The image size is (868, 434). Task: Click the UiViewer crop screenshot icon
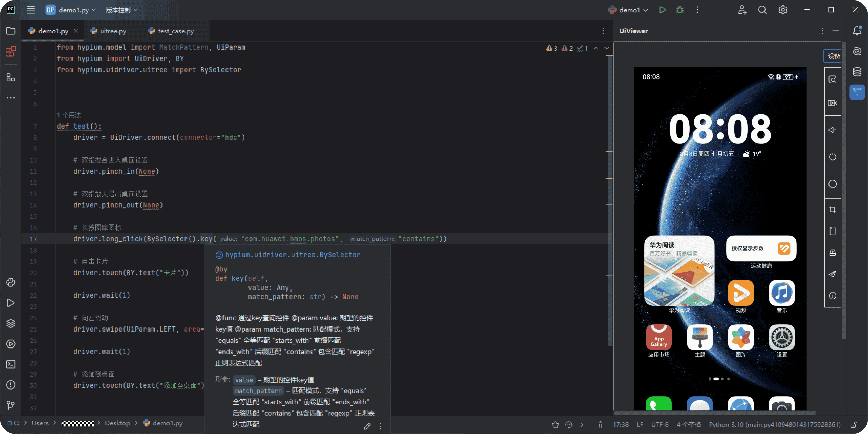[x=832, y=210]
